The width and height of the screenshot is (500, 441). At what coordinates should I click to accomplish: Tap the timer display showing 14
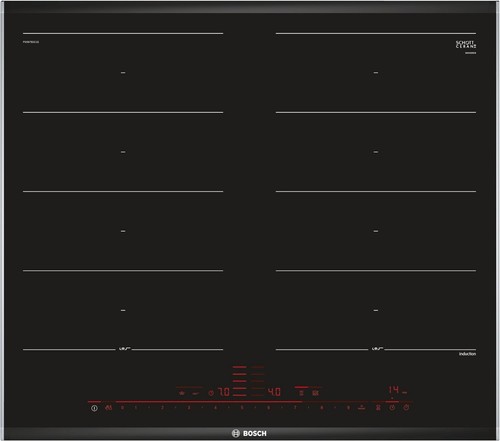(x=394, y=390)
